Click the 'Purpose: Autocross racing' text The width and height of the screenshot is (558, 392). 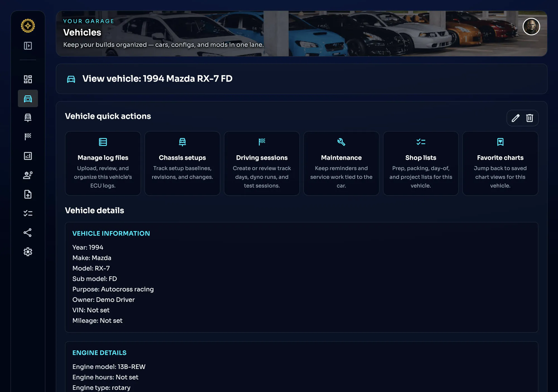tap(113, 289)
